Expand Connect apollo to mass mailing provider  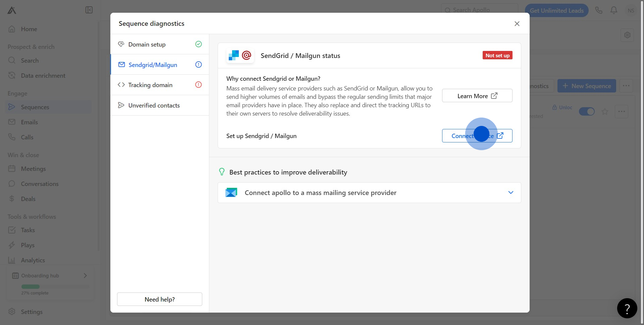tap(511, 193)
